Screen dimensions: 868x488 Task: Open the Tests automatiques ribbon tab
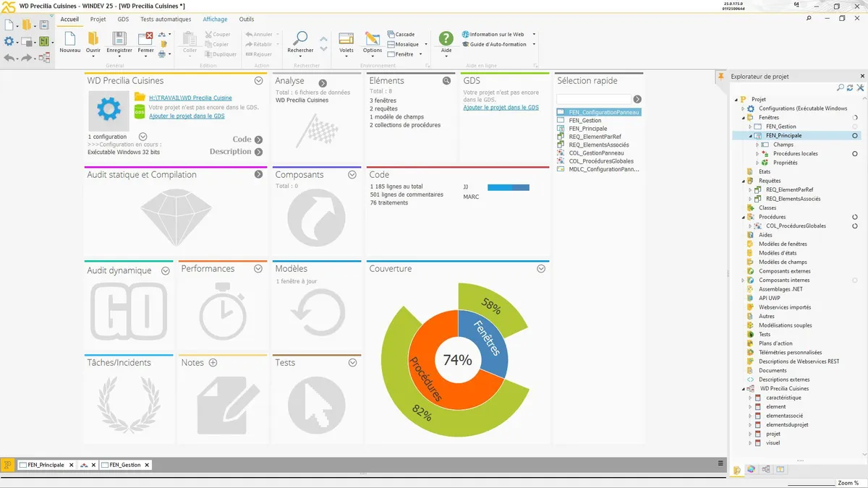coord(166,20)
